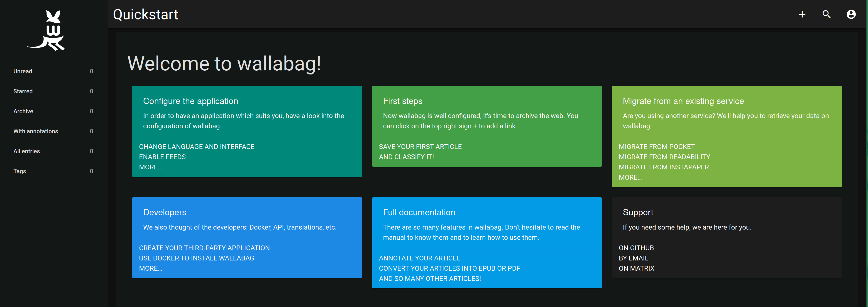This screenshot has width=868, height=307.
Task: Select Migrate from Instapaper
Action: (663, 167)
